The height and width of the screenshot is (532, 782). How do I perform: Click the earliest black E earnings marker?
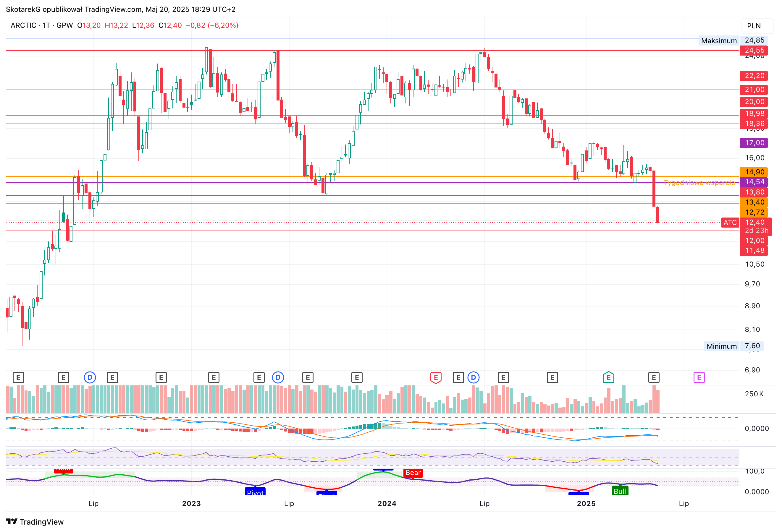(x=18, y=377)
